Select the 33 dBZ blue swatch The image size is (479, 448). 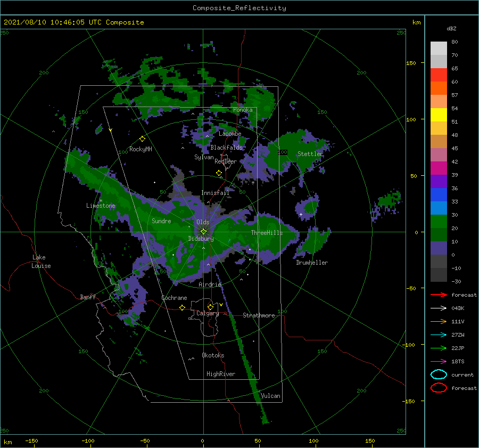[x=439, y=208]
